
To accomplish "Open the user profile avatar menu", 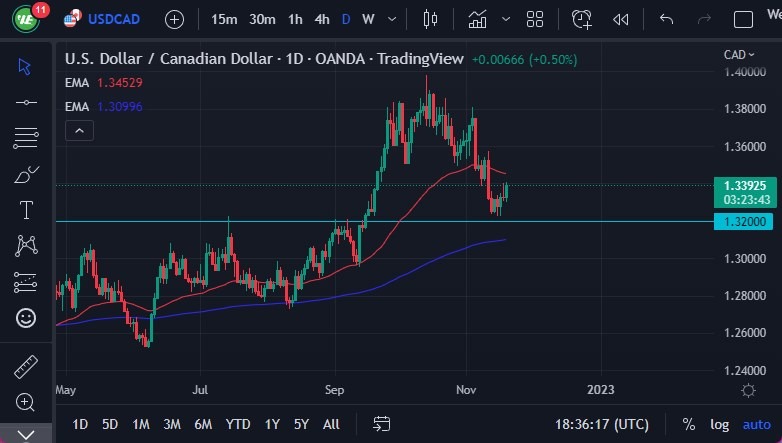I will [26, 19].
